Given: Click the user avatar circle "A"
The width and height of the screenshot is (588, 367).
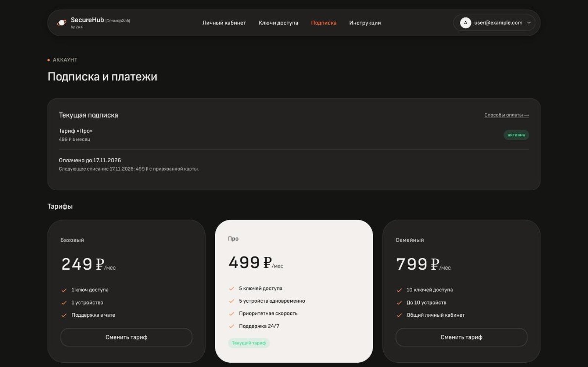Looking at the screenshot, I should tap(465, 23).
